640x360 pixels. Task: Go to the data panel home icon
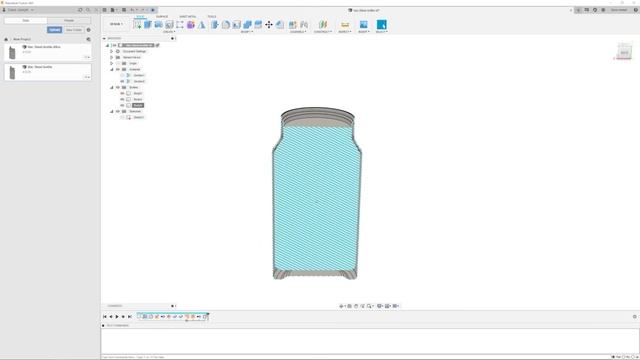pos(6,39)
